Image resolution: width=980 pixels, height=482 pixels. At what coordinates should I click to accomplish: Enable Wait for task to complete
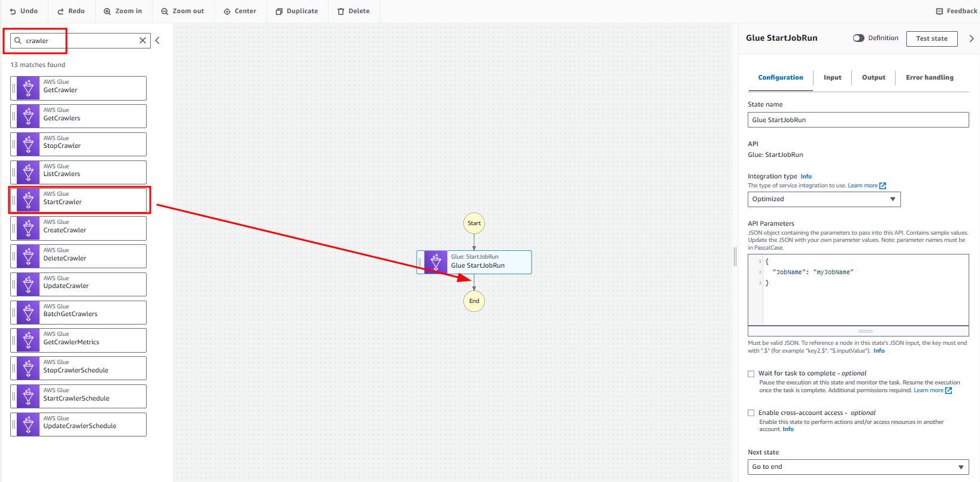(x=751, y=374)
